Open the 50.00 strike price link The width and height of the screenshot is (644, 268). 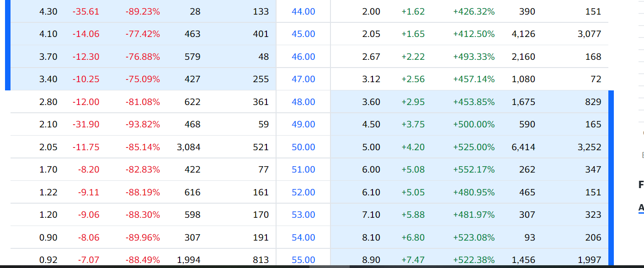[x=303, y=147]
